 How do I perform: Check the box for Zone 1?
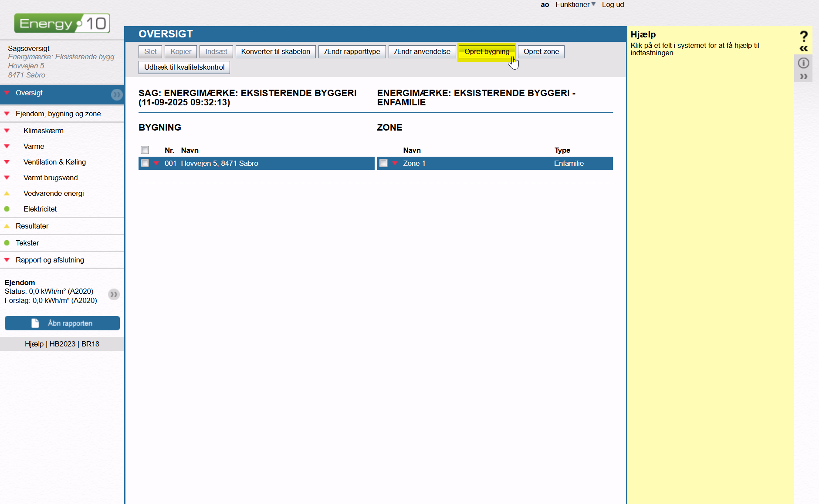tap(383, 163)
